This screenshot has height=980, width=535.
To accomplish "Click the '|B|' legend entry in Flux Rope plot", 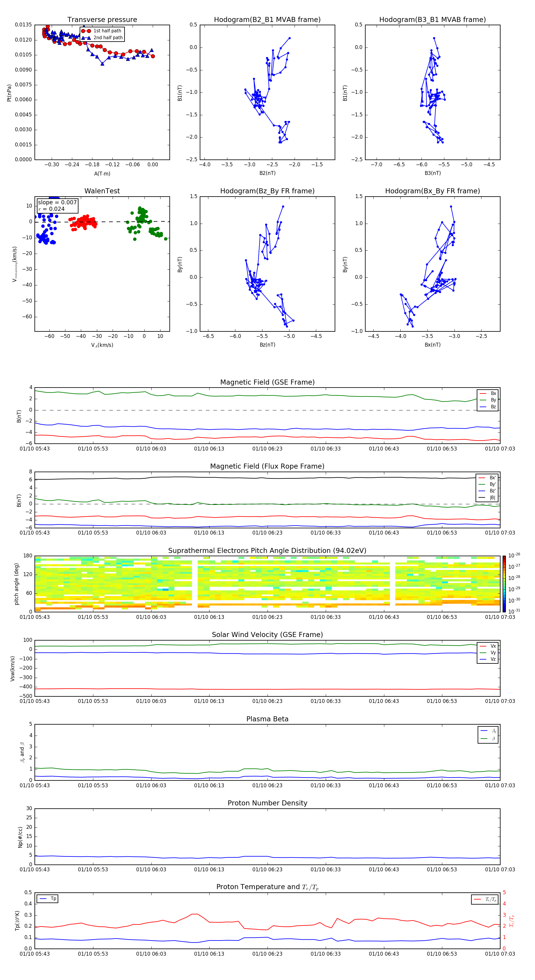I will click(x=487, y=498).
